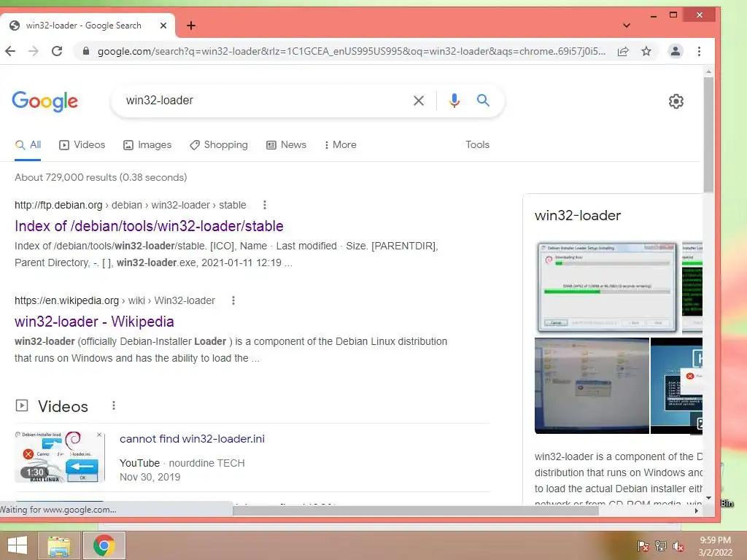Click the browser forward arrow

[x=34, y=51]
